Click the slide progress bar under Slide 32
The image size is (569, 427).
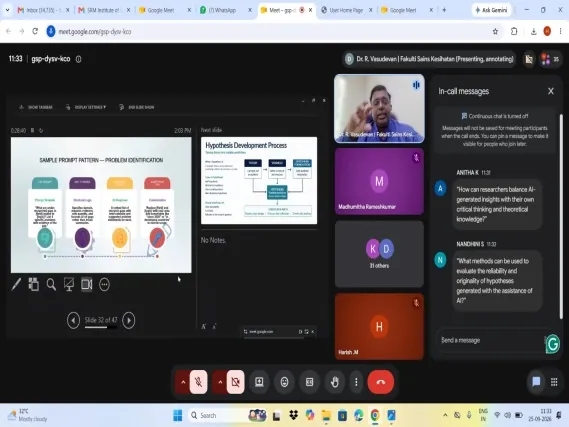coord(101,327)
